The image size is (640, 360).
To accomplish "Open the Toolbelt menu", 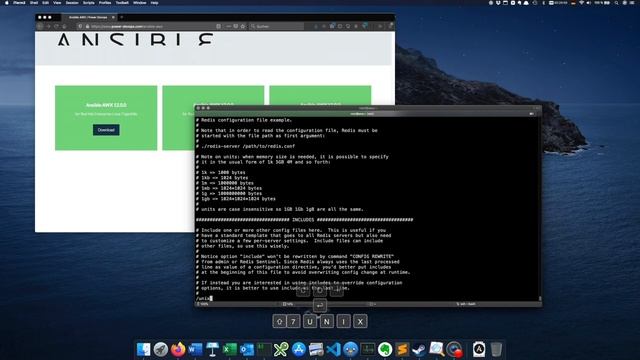I will tap(122, 2).
